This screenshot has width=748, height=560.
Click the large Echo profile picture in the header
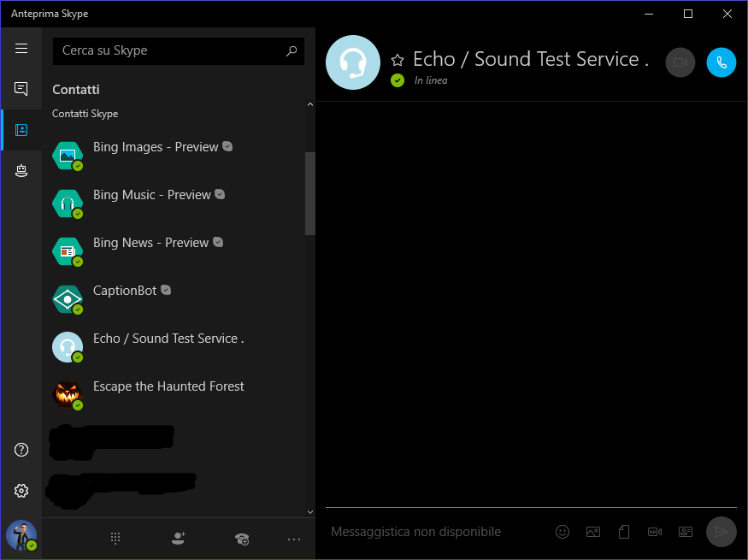[x=353, y=62]
